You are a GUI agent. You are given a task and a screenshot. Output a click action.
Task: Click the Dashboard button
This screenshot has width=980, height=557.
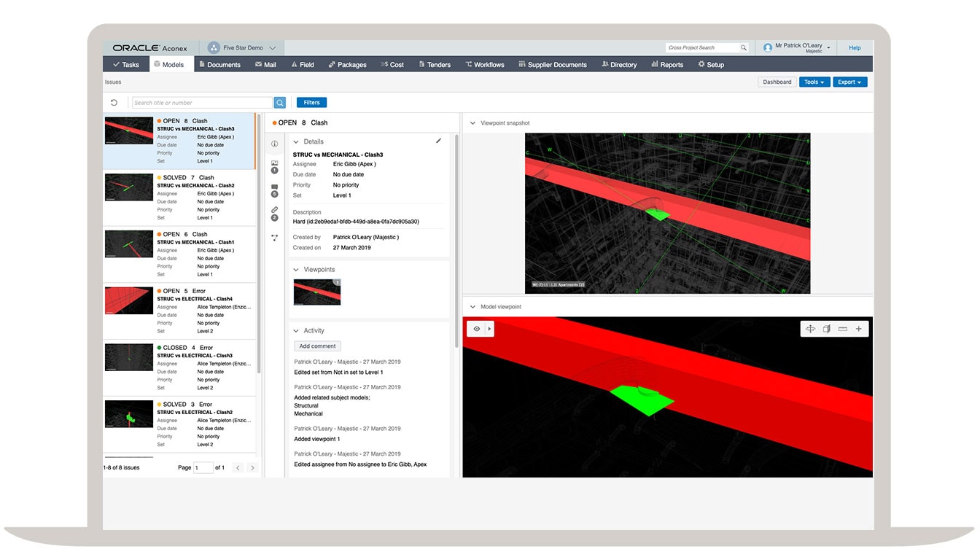(x=777, y=82)
